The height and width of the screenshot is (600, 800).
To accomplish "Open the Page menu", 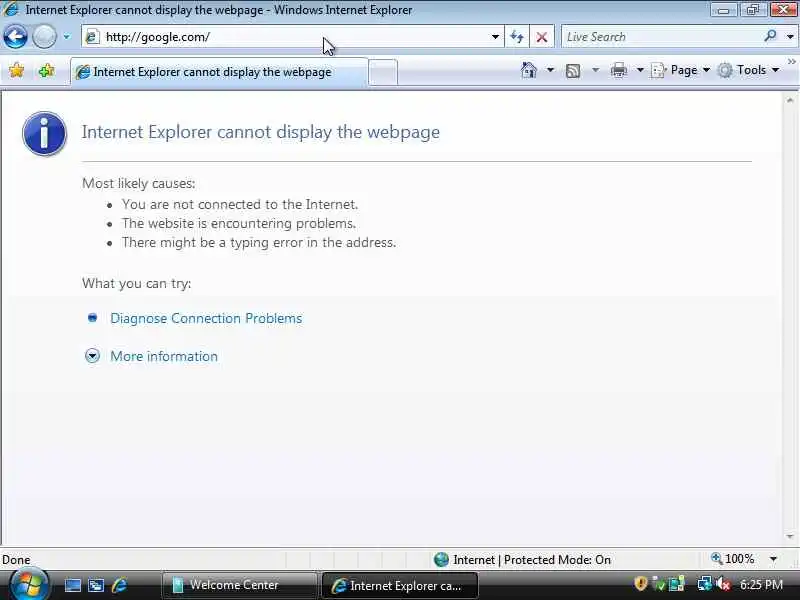I will [681, 70].
